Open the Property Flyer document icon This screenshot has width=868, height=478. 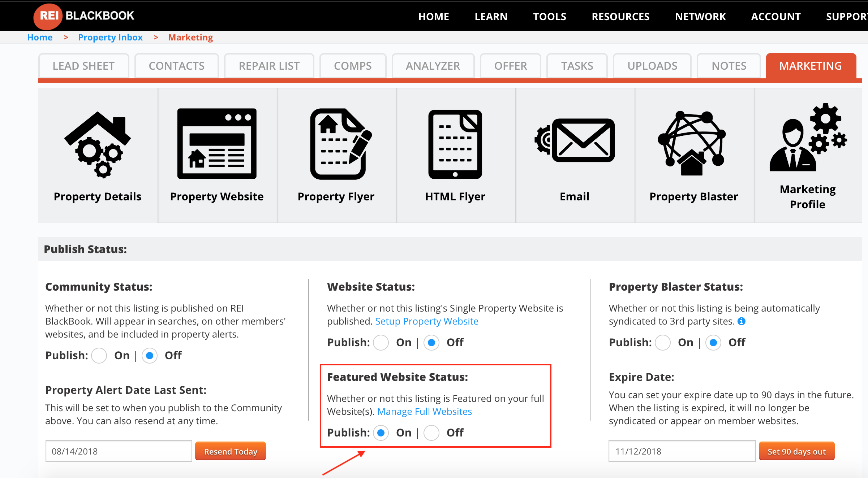(340, 144)
